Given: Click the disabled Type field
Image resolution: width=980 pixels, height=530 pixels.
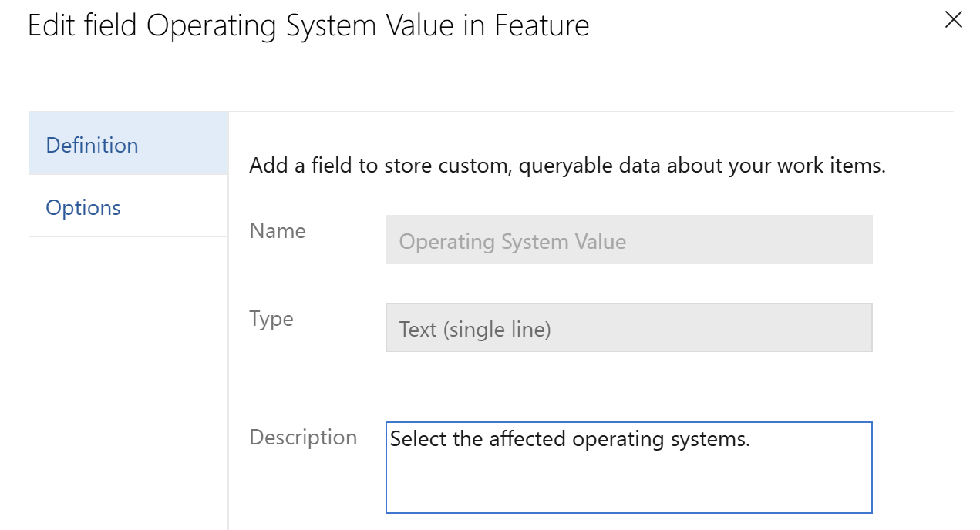Looking at the screenshot, I should [x=628, y=328].
